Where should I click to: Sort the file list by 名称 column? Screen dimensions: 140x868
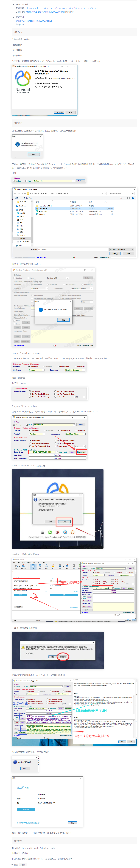37,202
